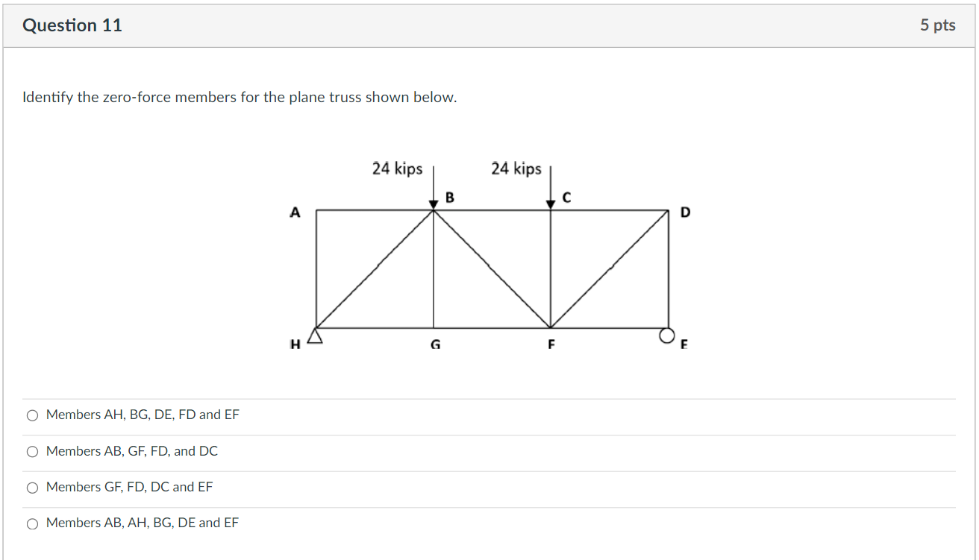Click the left 24 kips load label
The width and height of the screenshot is (979, 560).
(x=398, y=169)
